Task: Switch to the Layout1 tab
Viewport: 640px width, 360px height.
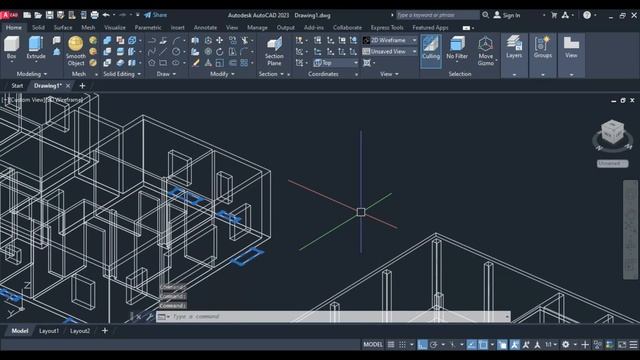Action: coord(49,331)
